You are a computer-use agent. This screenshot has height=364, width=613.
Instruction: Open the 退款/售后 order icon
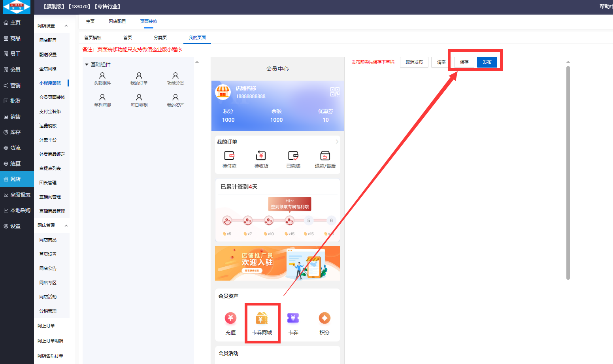[x=325, y=156]
